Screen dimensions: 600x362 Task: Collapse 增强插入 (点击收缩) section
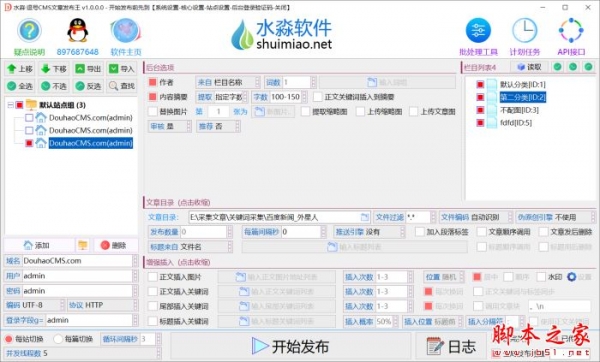point(178,262)
